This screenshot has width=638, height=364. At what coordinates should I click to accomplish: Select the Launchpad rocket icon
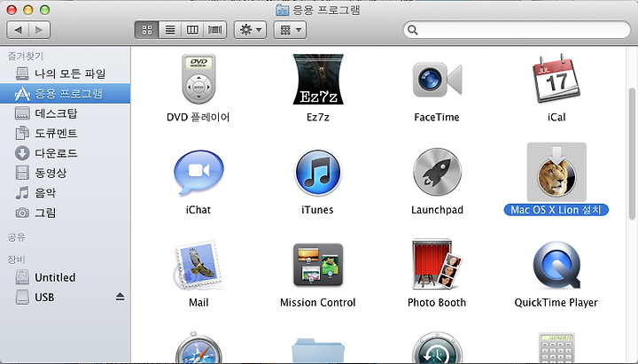click(x=438, y=173)
